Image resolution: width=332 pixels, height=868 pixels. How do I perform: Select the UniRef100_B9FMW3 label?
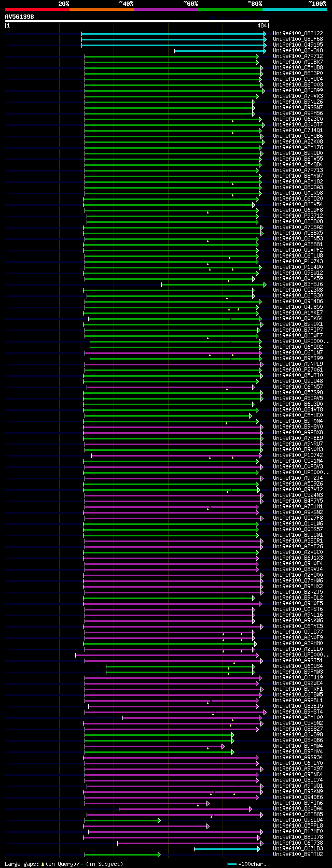tap(298, 672)
